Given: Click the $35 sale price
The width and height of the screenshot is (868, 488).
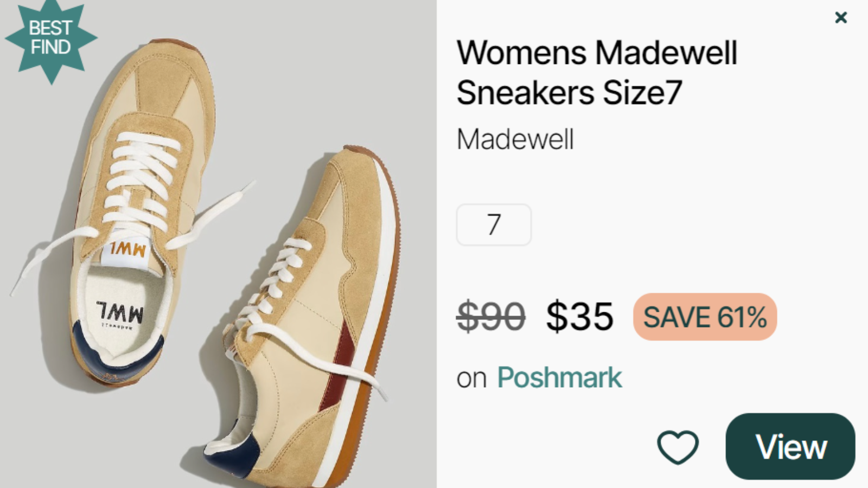Looking at the screenshot, I should 579,317.
